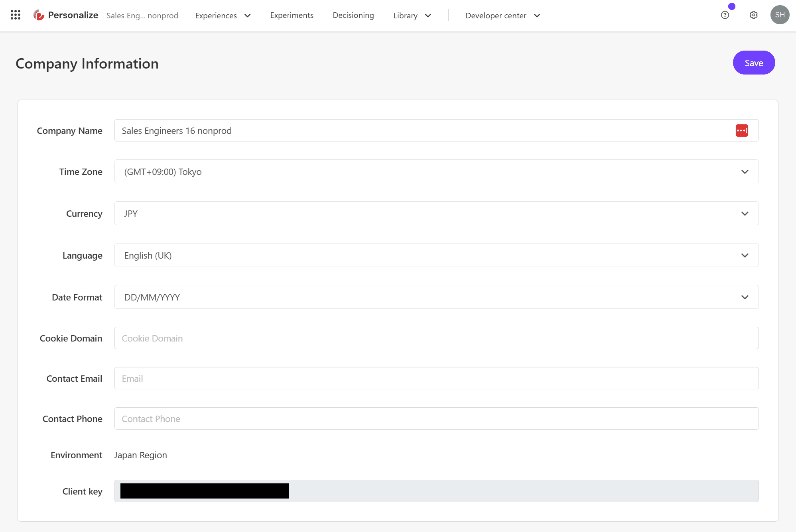Click the SH user avatar
The width and height of the screenshot is (796, 532).
coord(780,15)
